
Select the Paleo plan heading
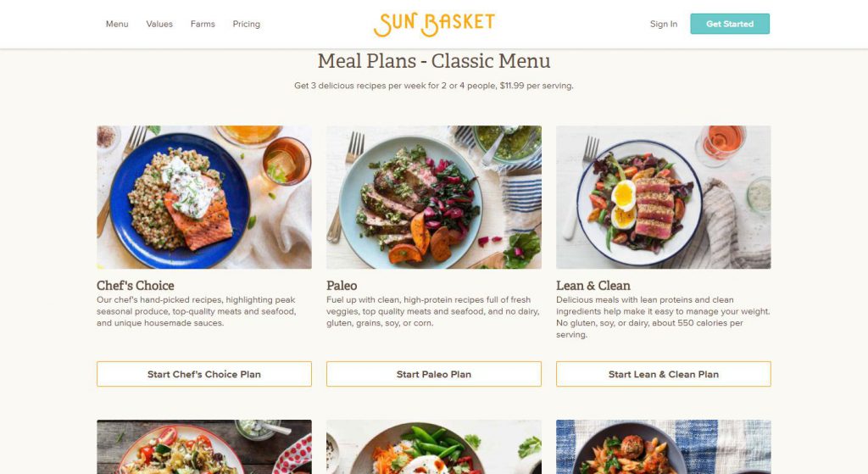[342, 285]
